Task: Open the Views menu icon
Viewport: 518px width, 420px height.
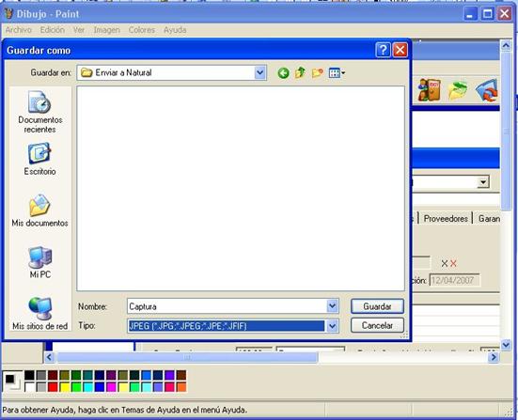Action: pos(337,72)
